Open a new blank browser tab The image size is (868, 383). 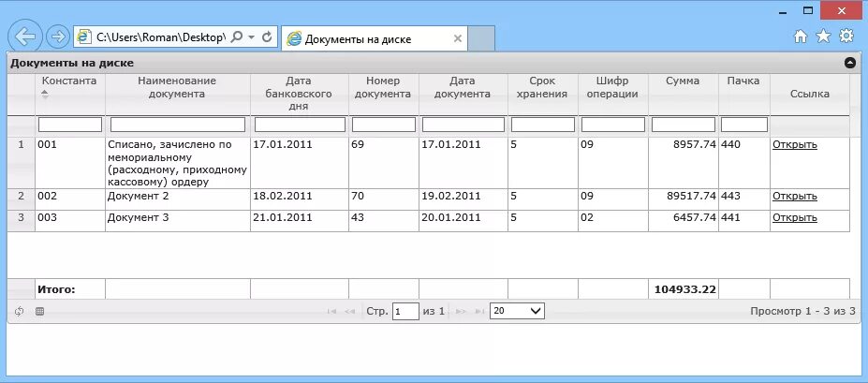[481, 38]
